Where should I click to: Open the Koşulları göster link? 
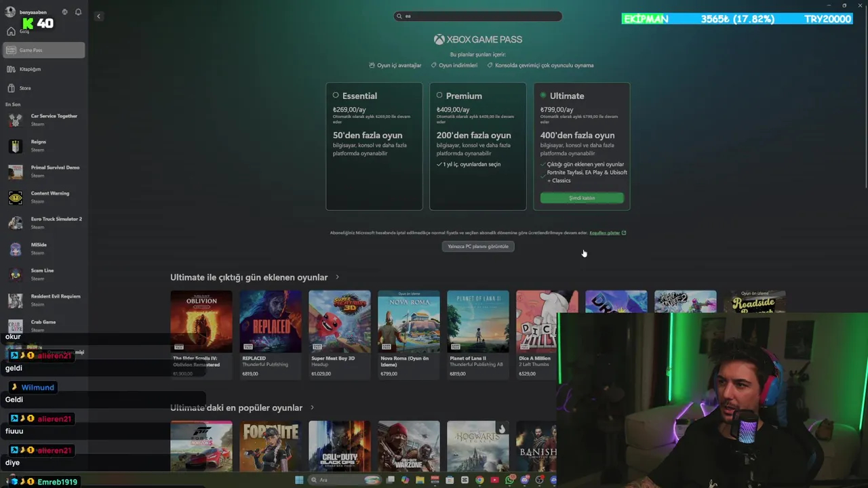click(x=608, y=233)
